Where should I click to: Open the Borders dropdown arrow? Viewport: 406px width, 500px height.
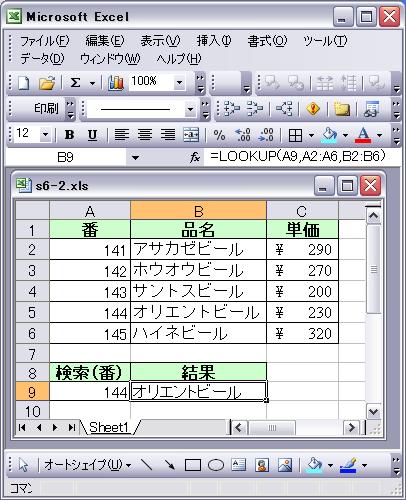point(311,136)
